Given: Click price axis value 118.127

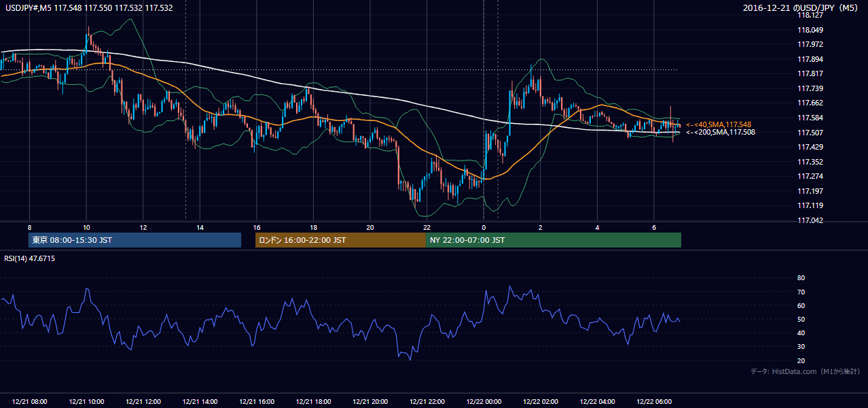Looking at the screenshot, I should coord(810,16).
